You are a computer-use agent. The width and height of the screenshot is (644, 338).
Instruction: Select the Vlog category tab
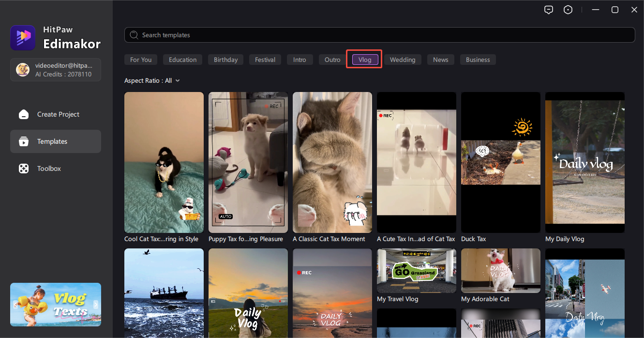pos(364,60)
